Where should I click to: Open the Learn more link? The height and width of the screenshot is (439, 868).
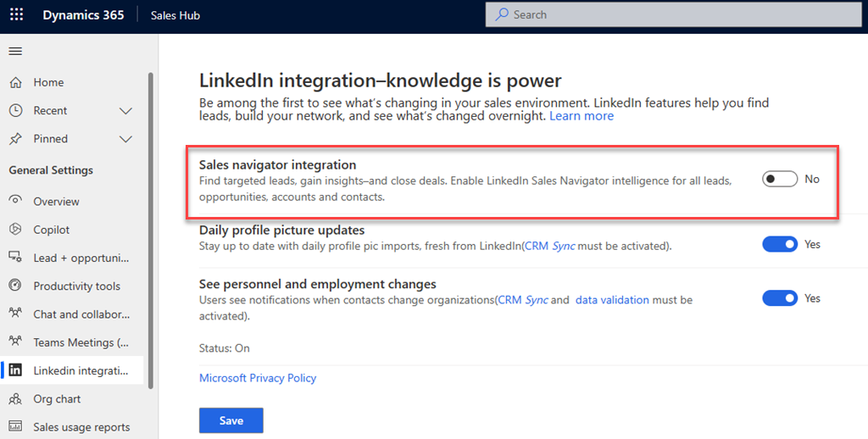click(x=581, y=116)
